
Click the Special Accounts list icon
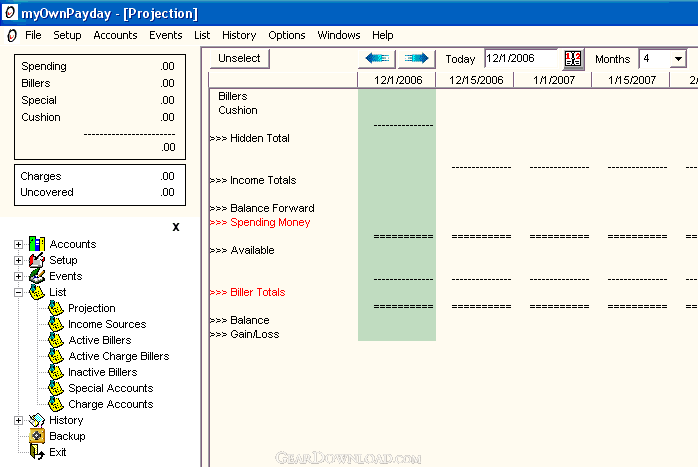click(56, 388)
